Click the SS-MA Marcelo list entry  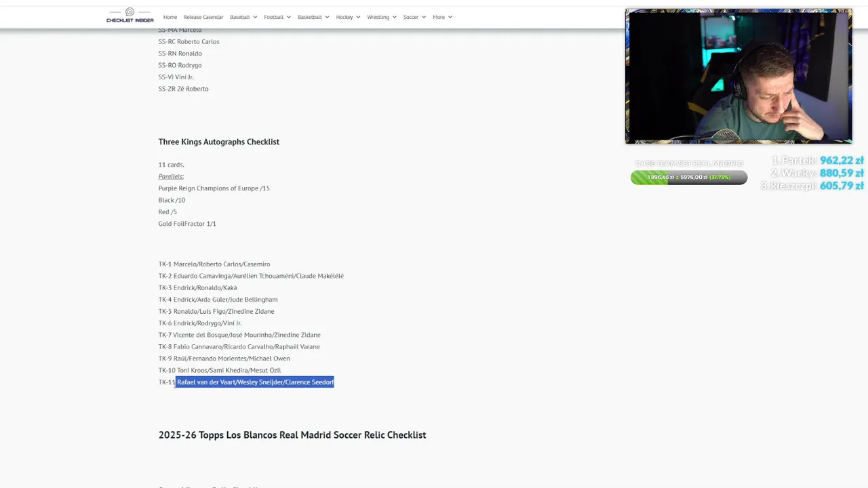(x=180, y=30)
